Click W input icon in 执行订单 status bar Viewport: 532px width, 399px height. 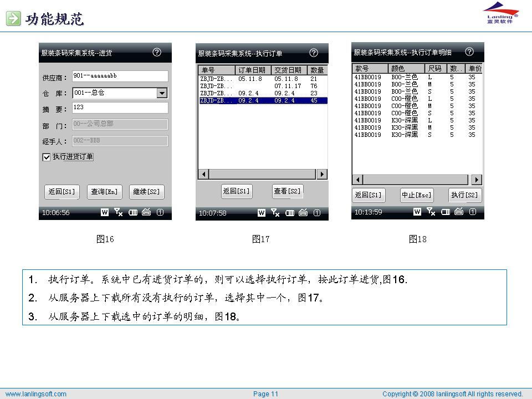(x=261, y=213)
